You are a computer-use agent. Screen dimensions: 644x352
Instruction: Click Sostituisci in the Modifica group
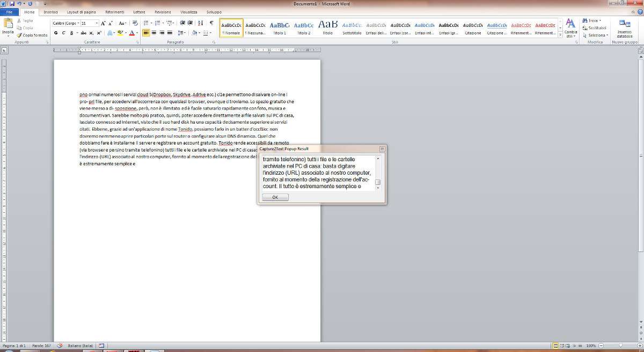(x=595, y=27)
